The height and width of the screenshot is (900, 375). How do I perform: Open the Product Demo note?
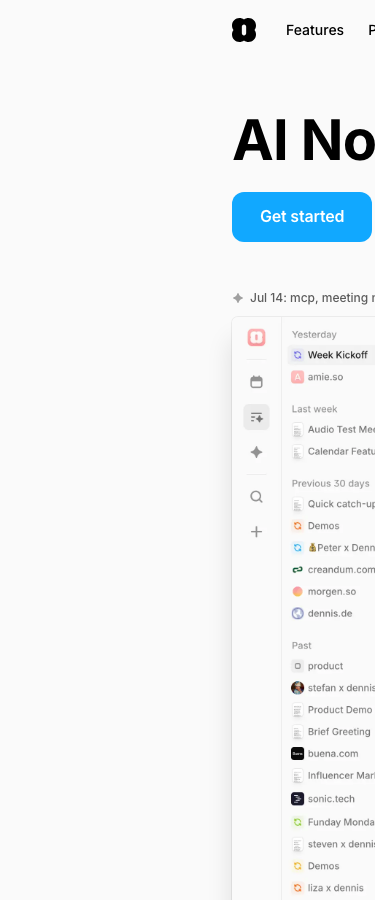[340, 709]
